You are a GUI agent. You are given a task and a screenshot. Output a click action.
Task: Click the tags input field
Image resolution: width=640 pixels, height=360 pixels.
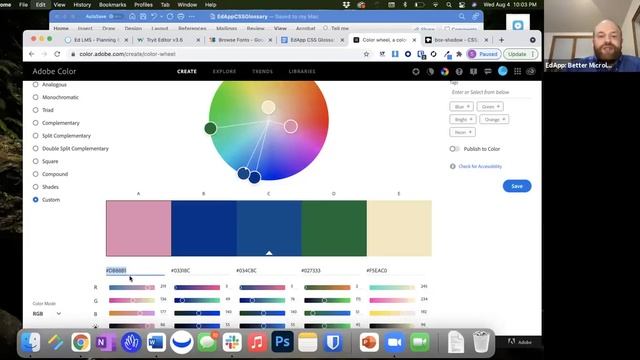tap(491, 92)
